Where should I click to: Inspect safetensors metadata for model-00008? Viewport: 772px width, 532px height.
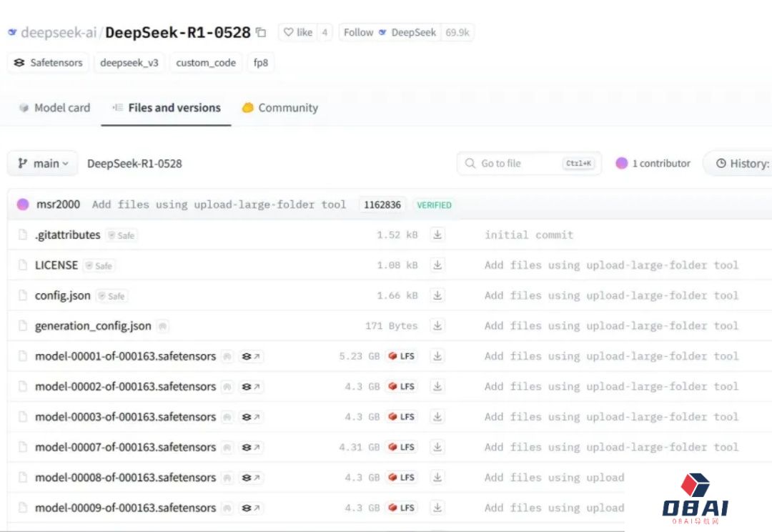coord(251,478)
